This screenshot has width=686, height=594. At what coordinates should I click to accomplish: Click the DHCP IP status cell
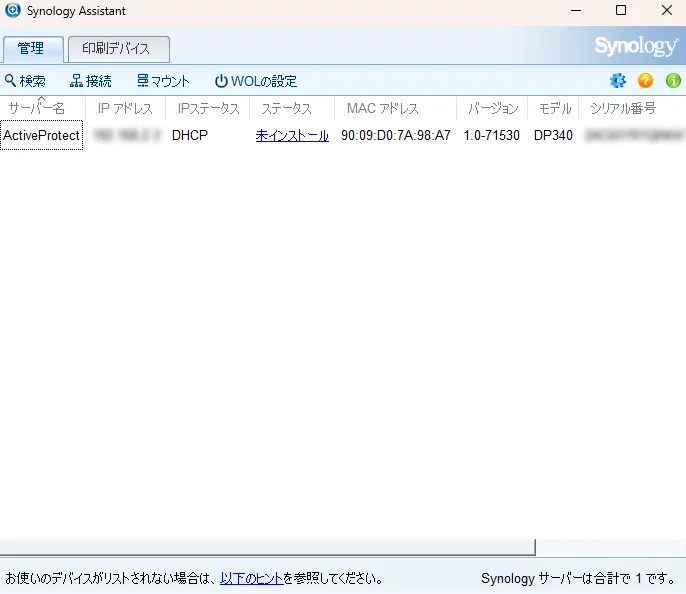(189, 135)
